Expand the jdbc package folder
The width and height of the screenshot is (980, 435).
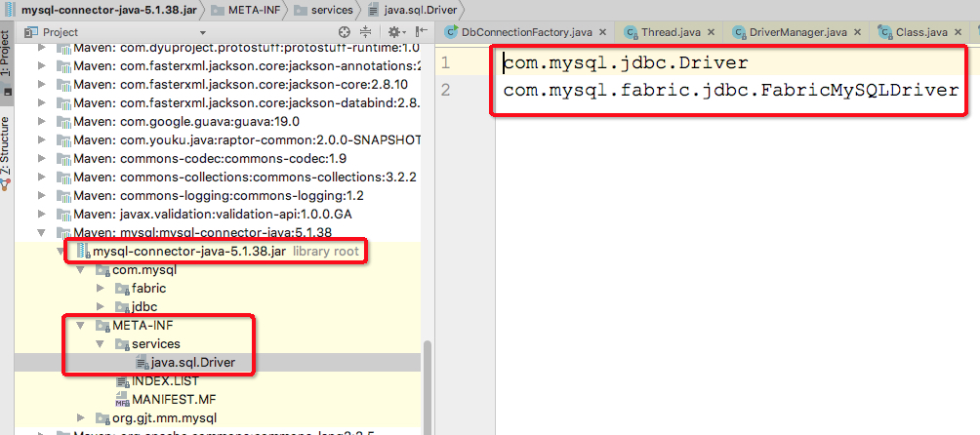point(100,306)
